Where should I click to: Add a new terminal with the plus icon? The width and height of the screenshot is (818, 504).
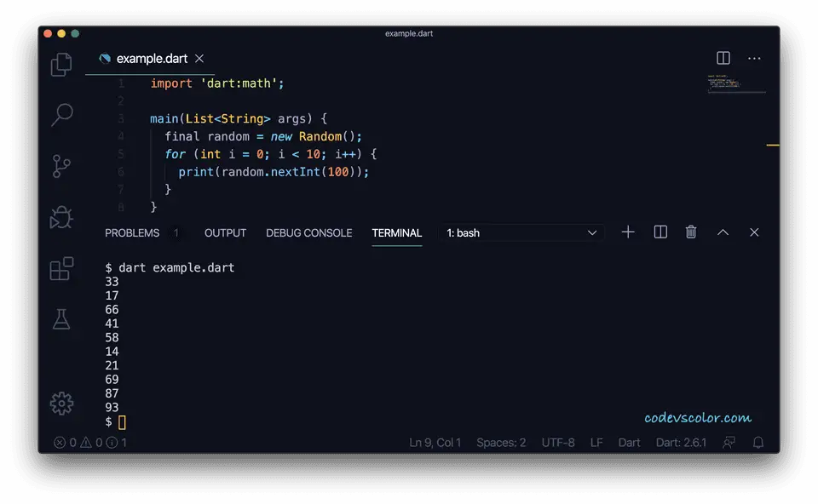coord(628,232)
